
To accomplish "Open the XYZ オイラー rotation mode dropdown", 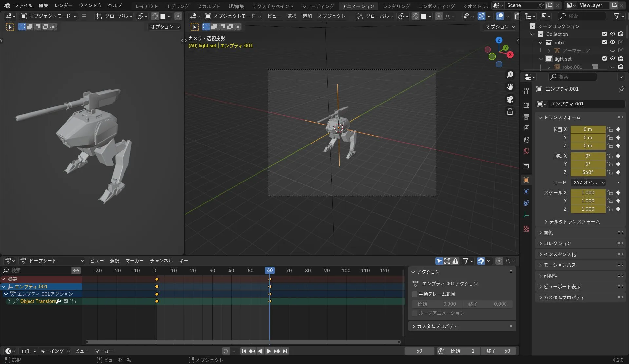I will point(588,182).
